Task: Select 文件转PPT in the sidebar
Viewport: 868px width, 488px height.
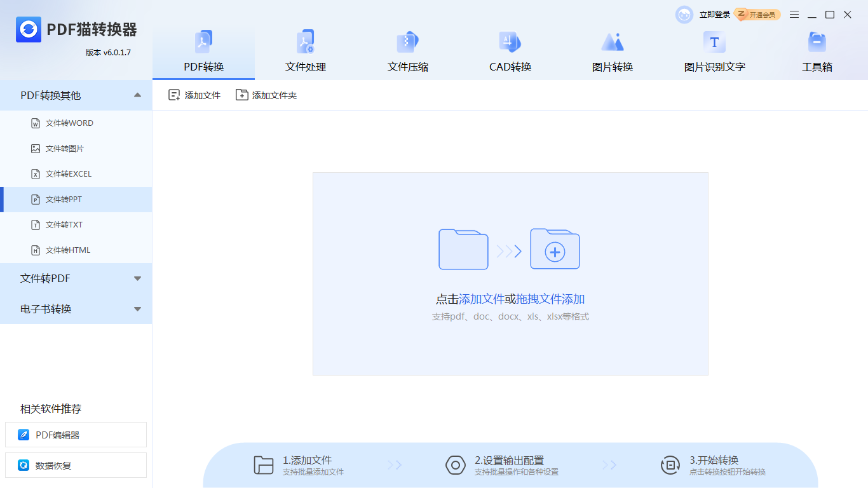Action: click(x=76, y=200)
